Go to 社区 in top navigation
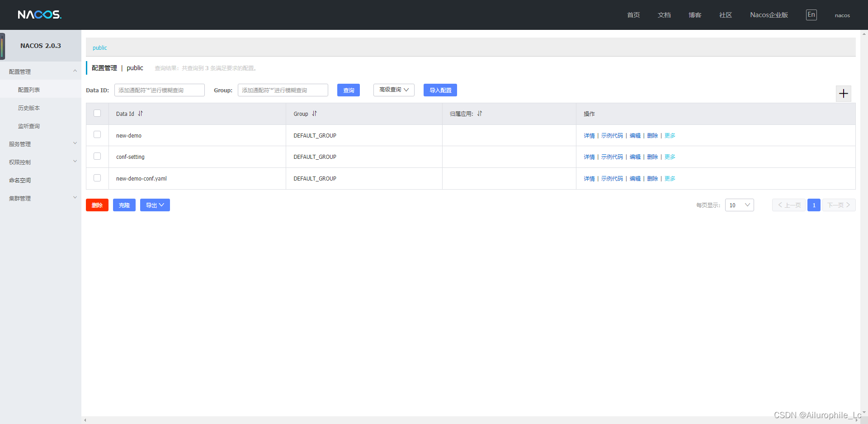Image resolution: width=868 pixels, height=424 pixels. coord(726,15)
